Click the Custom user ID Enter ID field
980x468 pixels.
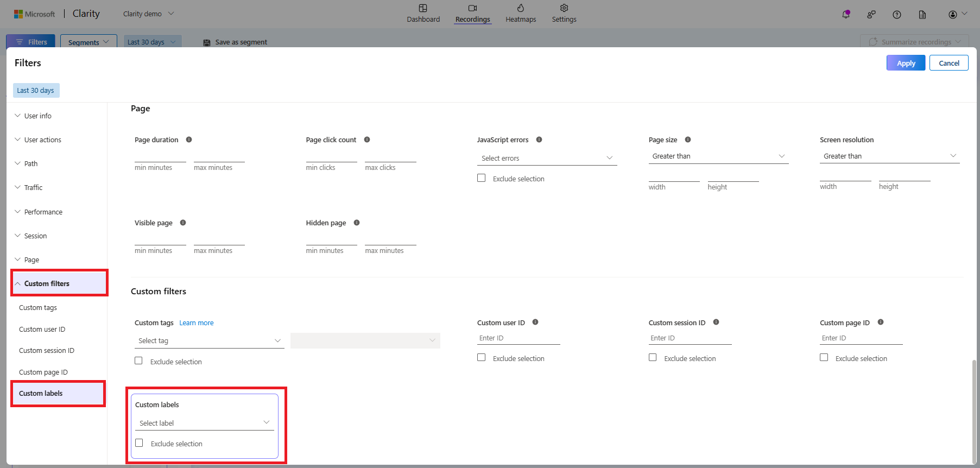coord(519,338)
